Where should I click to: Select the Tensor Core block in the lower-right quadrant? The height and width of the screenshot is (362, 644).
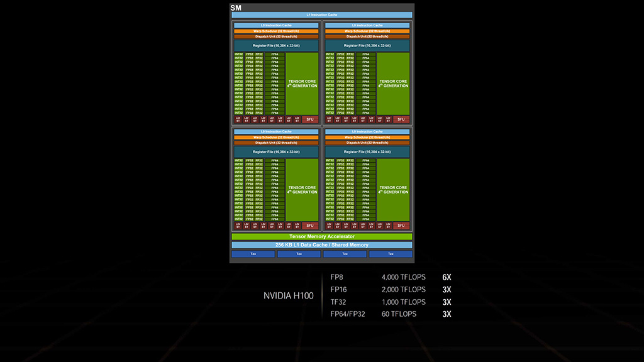[393, 190]
